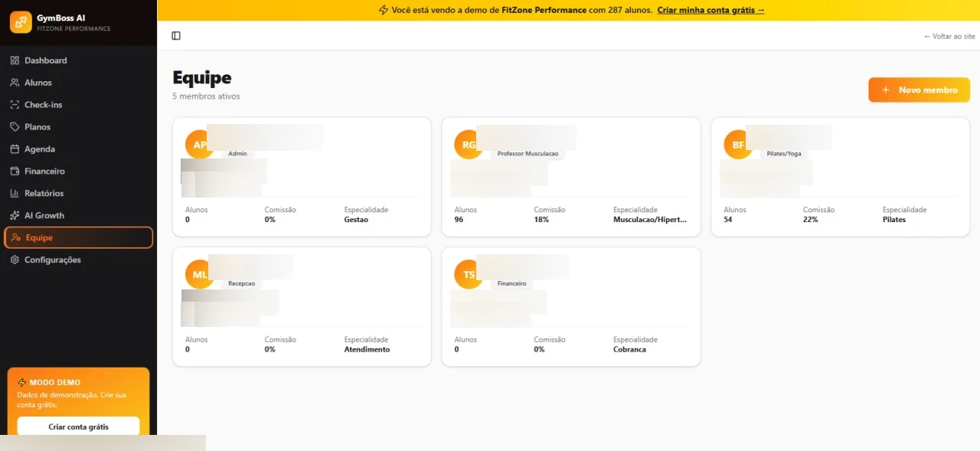Open the Alunos section
The width and height of the screenshot is (980, 451).
tap(78, 83)
